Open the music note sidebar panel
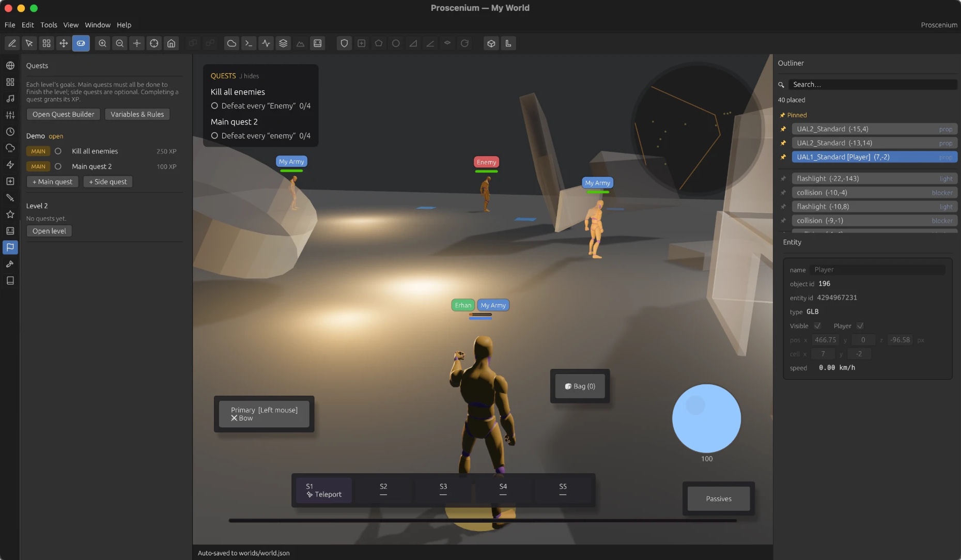961x560 pixels. pyautogui.click(x=10, y=99)
